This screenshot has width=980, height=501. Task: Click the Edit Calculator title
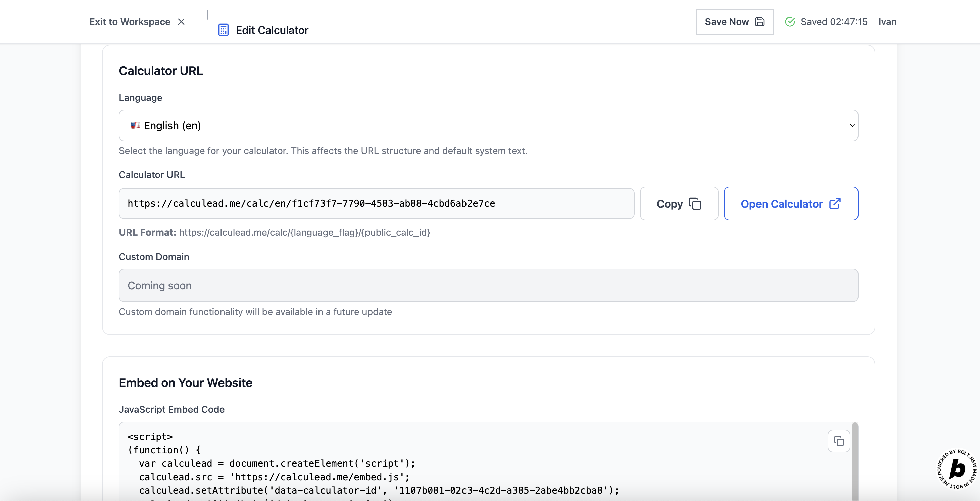[272, 30]
